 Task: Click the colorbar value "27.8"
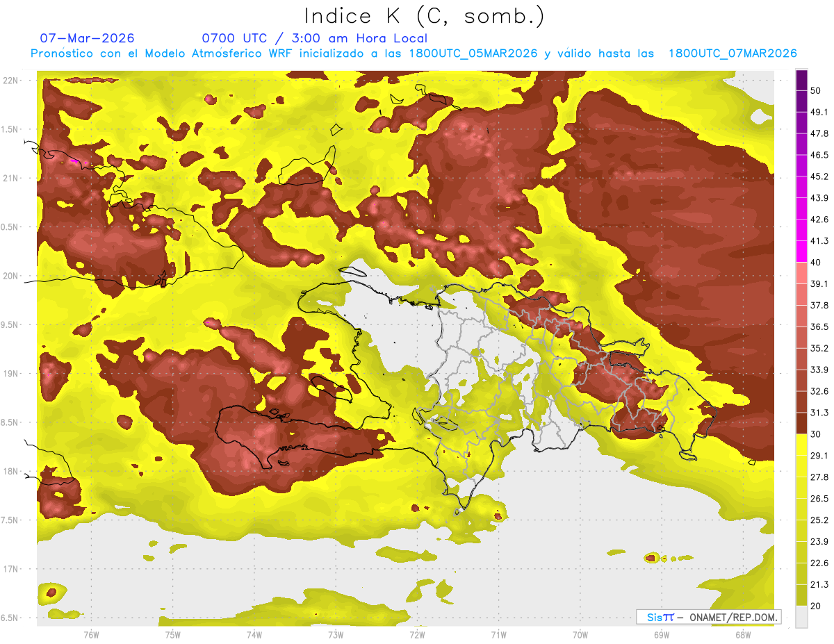[x=819, y=477]
